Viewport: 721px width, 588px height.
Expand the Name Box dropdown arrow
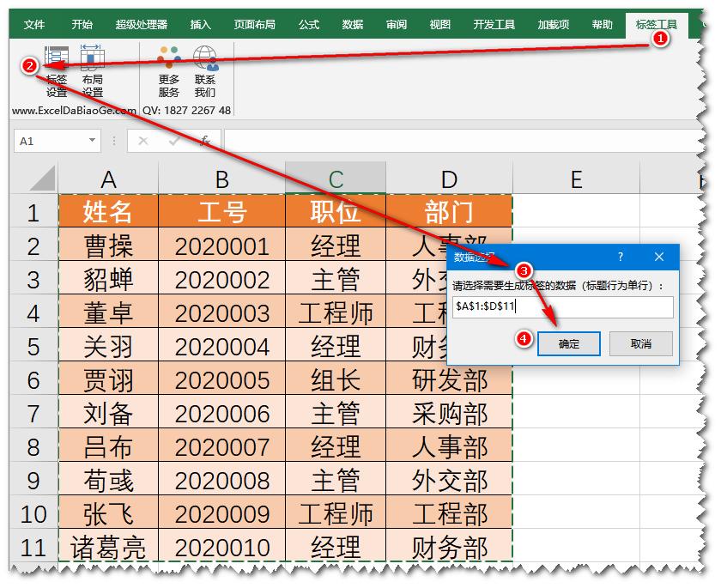[x=92, y=141]
